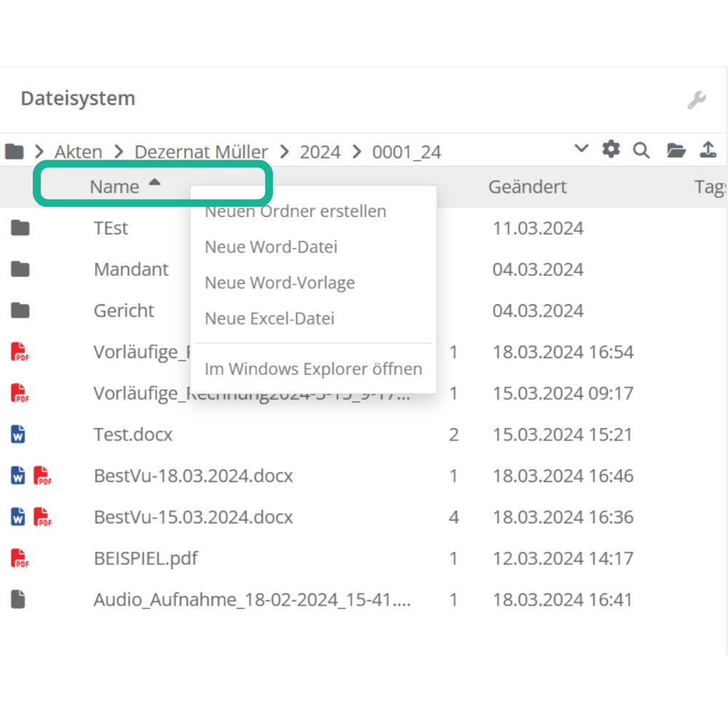Toggle Name column sort arrow
Viewport: 728px width, 728px height.
point(154,183)
